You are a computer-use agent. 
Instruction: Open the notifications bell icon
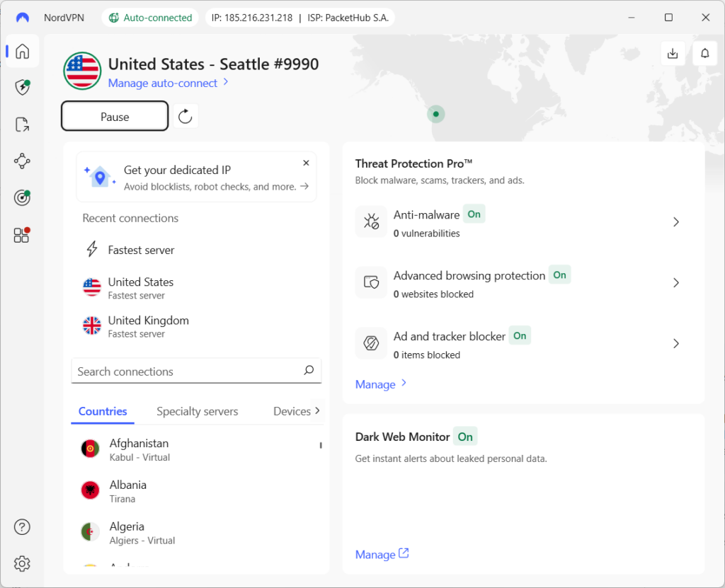(704, 53)
